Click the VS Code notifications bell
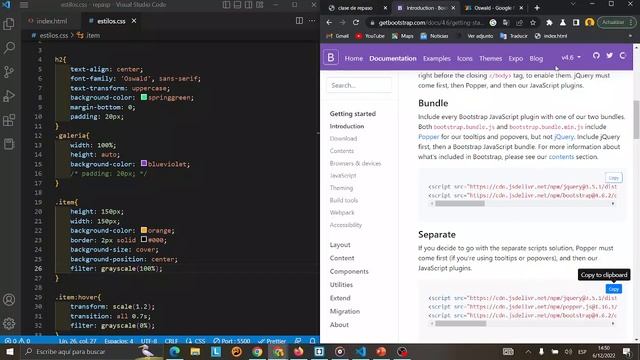The image size is (640, 360). (312, 341)
